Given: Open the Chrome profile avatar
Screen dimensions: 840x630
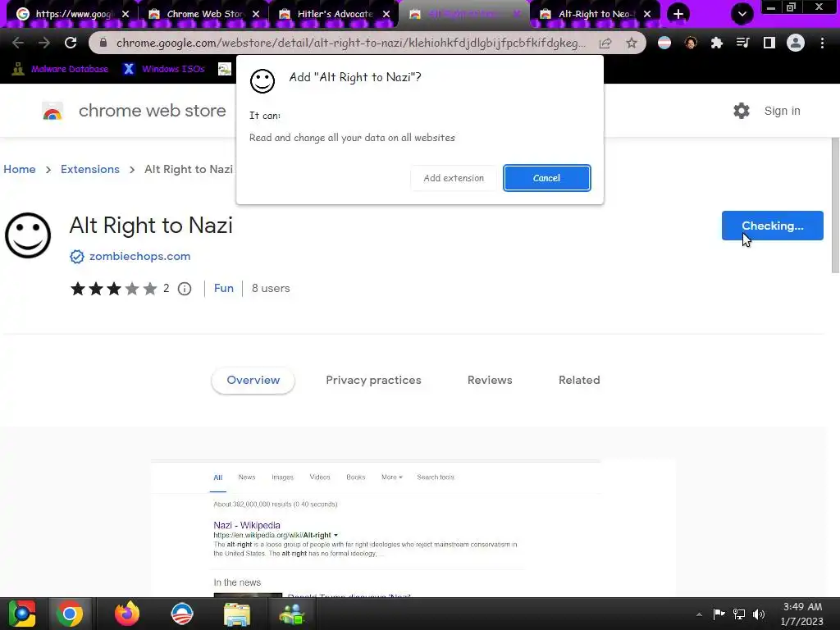Looking at the screenshot, I should 796,43.
